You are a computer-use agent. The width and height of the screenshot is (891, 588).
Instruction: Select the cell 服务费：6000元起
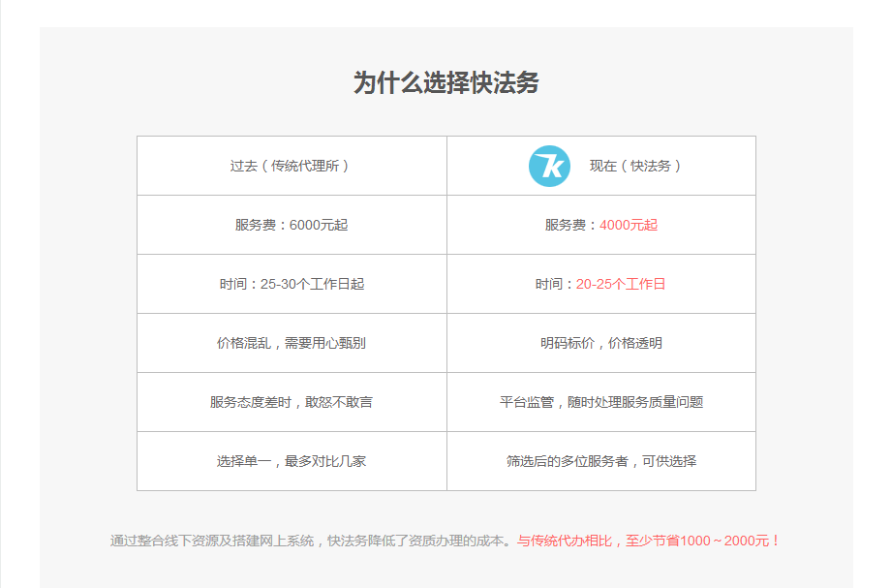(292, 225)
